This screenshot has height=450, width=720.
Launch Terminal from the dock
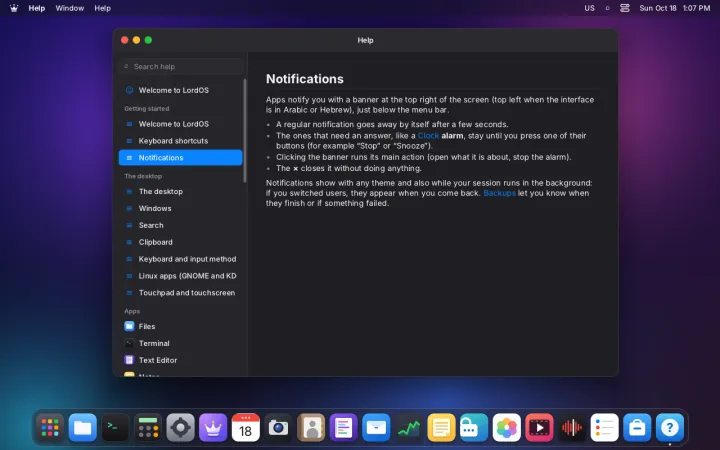[115, 428]
